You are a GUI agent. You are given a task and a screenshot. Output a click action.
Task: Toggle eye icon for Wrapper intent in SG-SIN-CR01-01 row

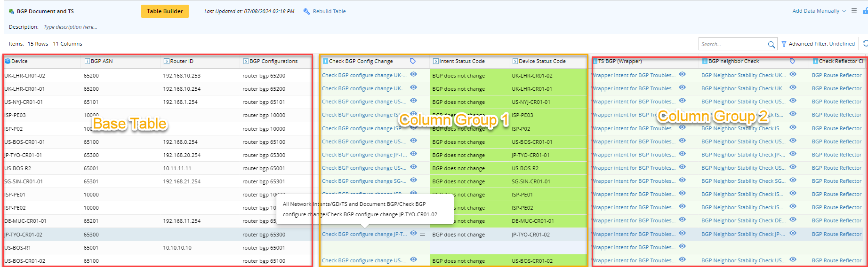pyautogui.click(x=682, y=180)
